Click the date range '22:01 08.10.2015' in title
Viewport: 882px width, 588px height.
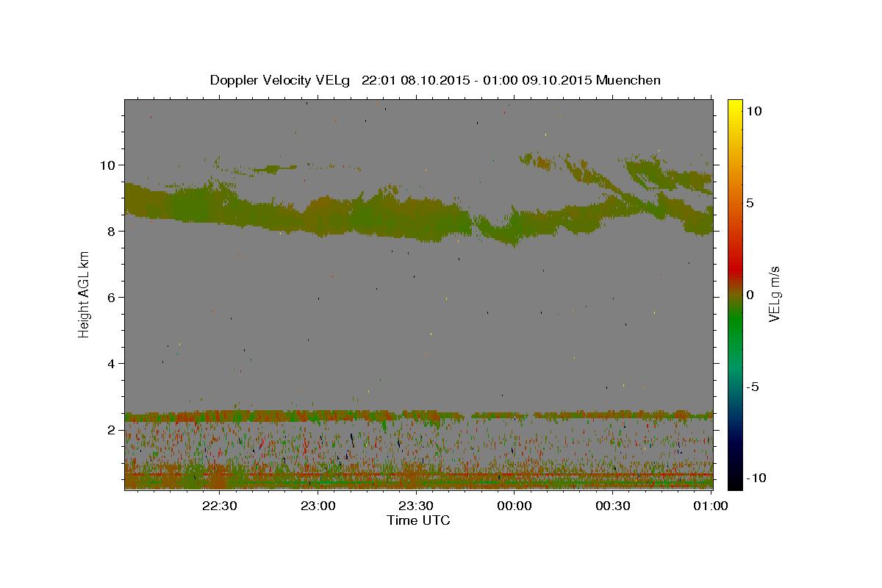click(415, 80)
